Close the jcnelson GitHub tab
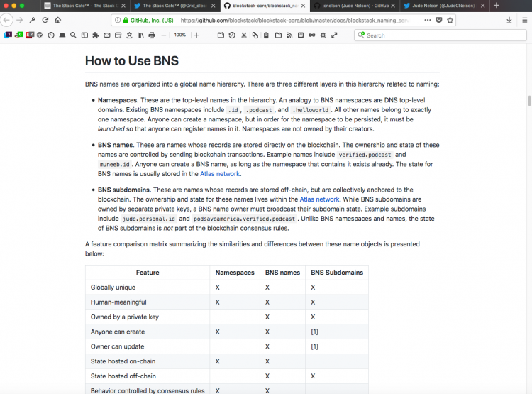Screen dimensions: 532x394 (x=393, y=6)
